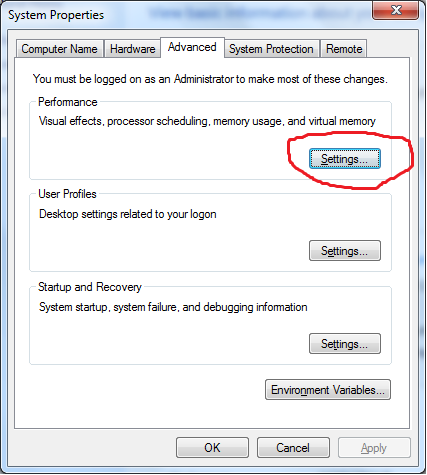Open Startup and Recovery Settings button
Screen dimensions: 427x475
pyautogui.click(x=345, y=343)
